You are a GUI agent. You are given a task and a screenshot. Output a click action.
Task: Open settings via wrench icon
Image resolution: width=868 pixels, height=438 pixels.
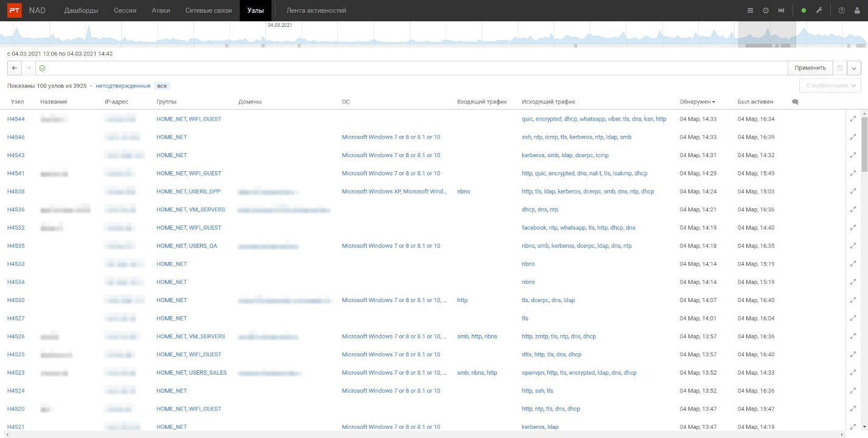click(819, 10)
